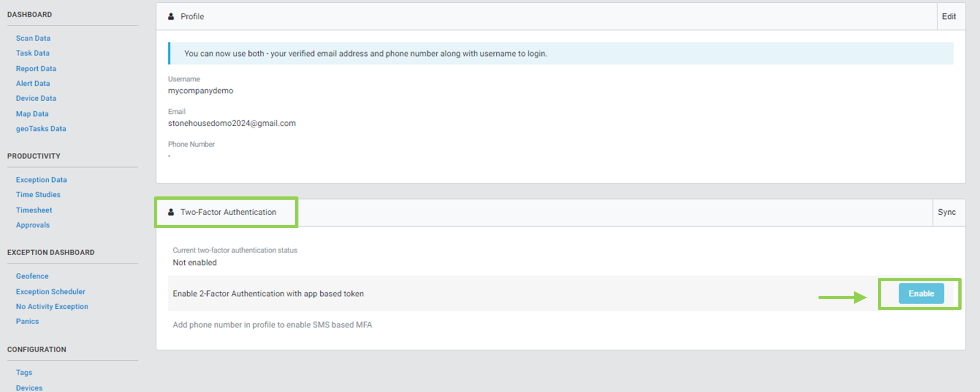Click Sync in Two-Factor Authentication panel
Image resolution: width=980 pixels, height=392 pixels.
coord(946,212)
